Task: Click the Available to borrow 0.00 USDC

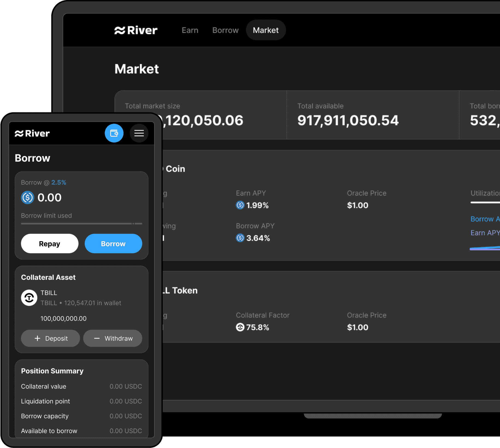Action: (x=126, y=431)
